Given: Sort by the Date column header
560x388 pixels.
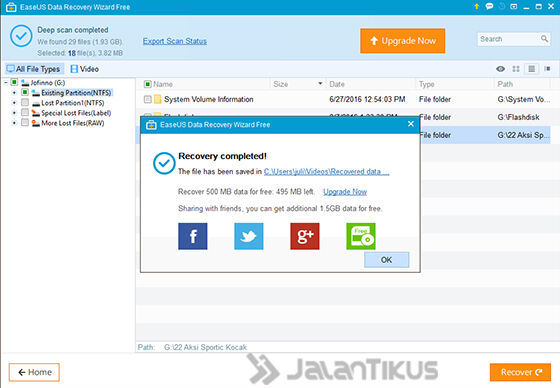Looking at the screenshot, I should pos(337,84).
